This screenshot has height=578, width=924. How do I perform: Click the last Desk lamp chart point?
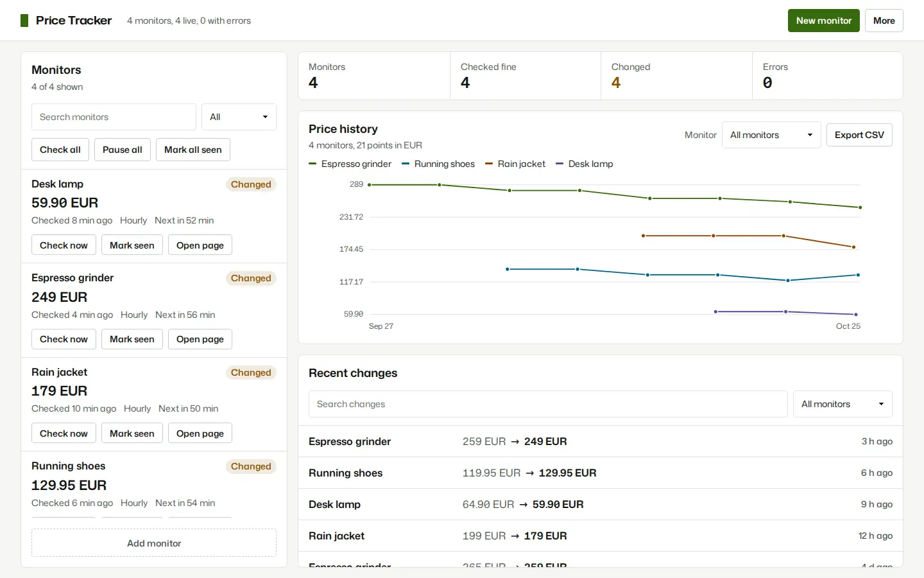[x=856, y=314]
